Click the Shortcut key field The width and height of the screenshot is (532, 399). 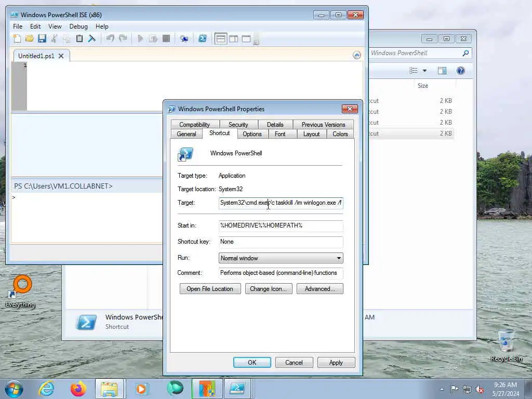pos(281,242)
